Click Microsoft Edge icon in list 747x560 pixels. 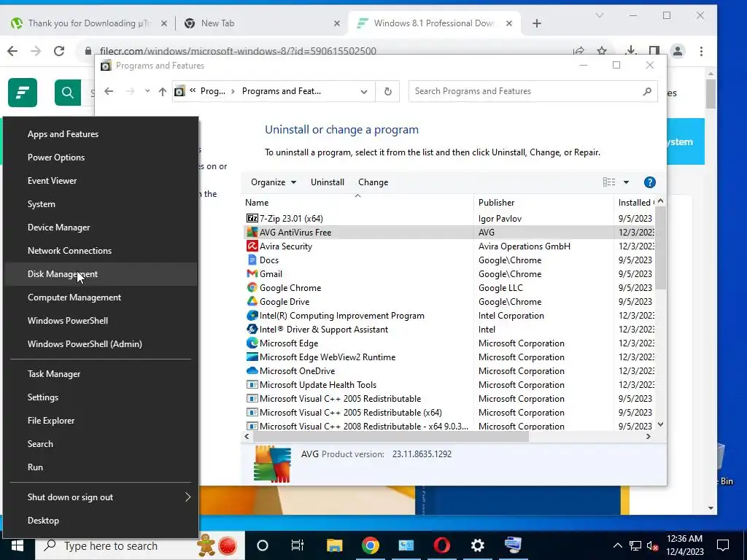tap(252, 343)
